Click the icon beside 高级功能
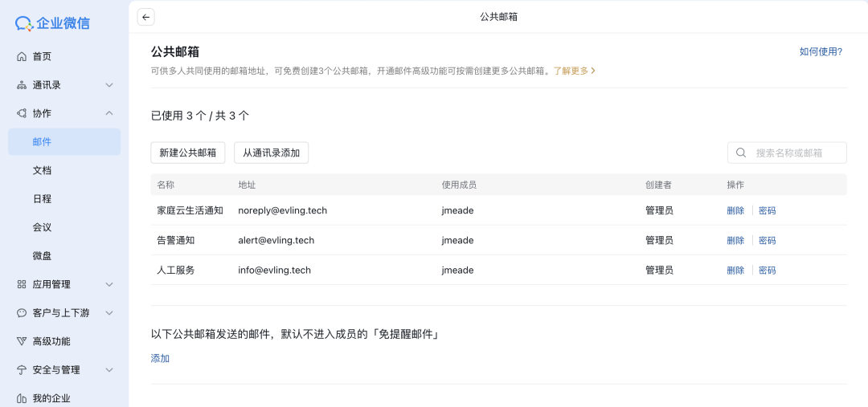Screen dimensions: 868x407 (x=22, y=341)
